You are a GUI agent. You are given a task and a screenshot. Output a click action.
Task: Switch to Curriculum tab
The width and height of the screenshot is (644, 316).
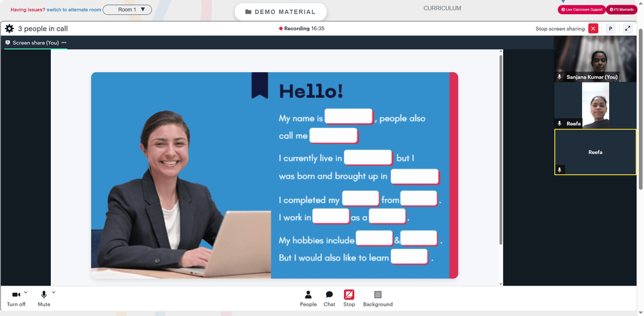tap(442, 8)
